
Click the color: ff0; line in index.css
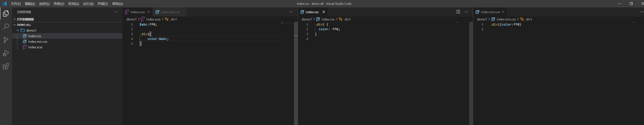(329, 29)
